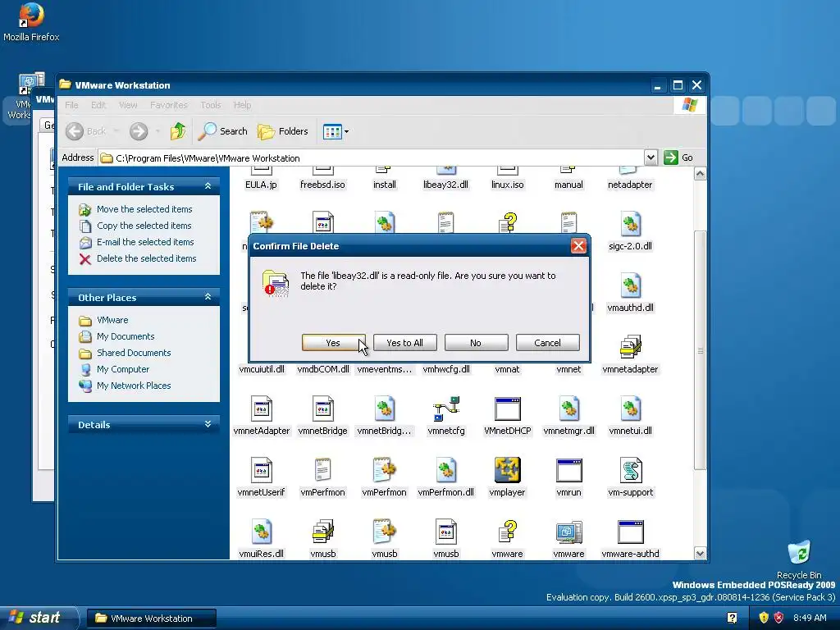Select the vmrun application icon

click(x=569, y=470)
